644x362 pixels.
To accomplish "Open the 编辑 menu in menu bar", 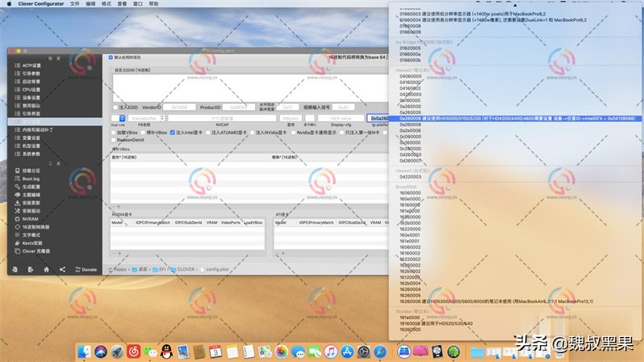I will click(x=90, y=4).
